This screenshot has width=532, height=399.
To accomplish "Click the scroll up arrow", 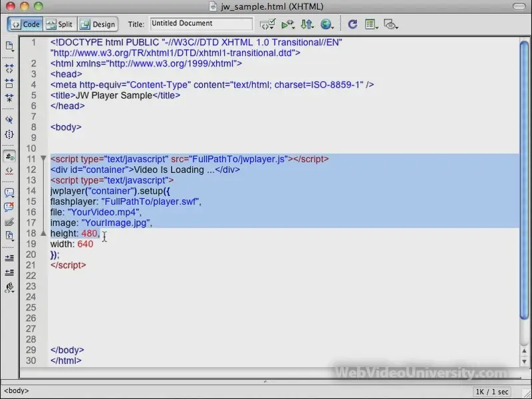I will [x=524, y=351].
